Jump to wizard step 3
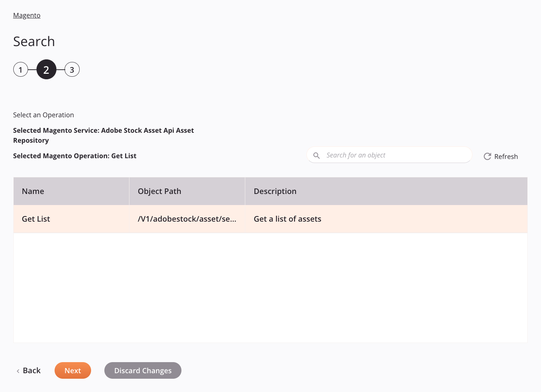The width and height of the screenshot is (541, 392). point(72,69)
